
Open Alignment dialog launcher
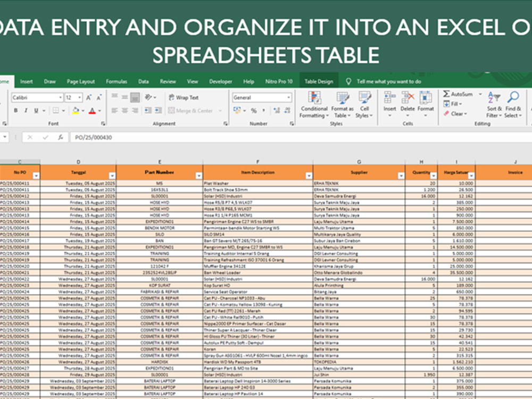tap(226, 124)
